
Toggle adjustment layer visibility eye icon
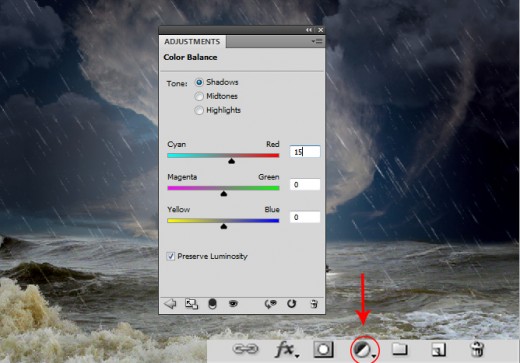tap(233, 303)
